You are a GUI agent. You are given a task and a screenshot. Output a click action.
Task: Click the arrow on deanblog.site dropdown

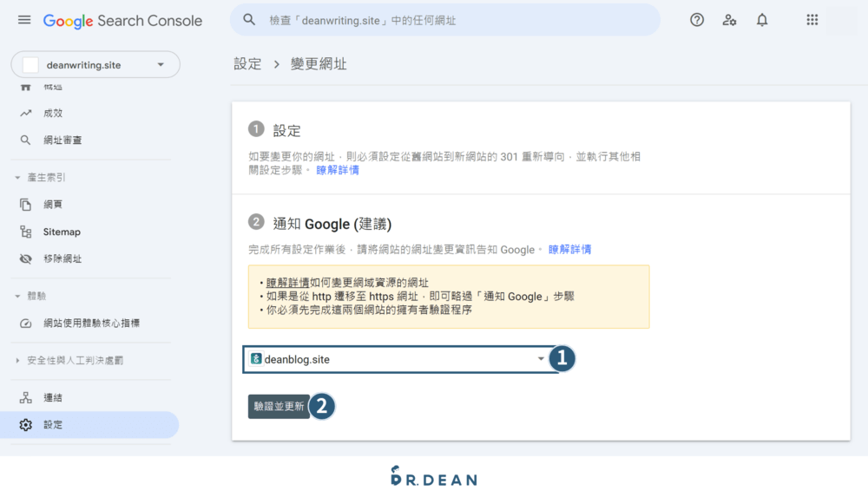point(541,358)
